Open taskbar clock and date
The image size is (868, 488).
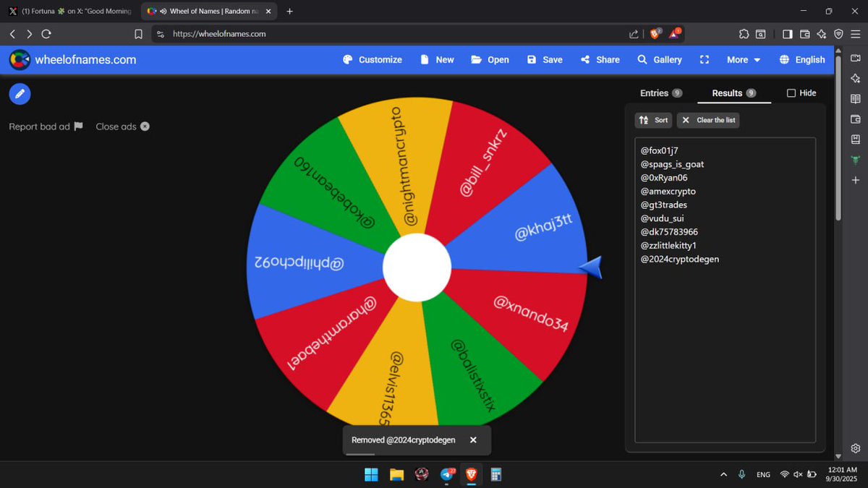click(843, 474)
